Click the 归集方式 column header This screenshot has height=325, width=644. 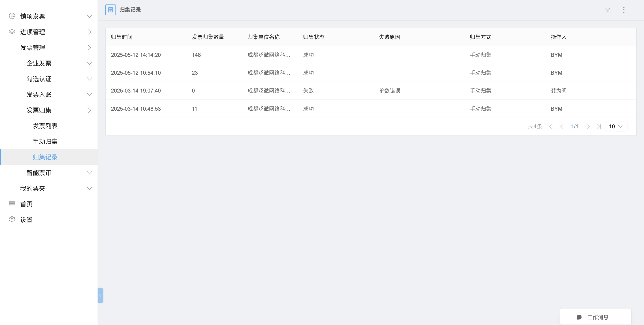(x=480, y=37)
